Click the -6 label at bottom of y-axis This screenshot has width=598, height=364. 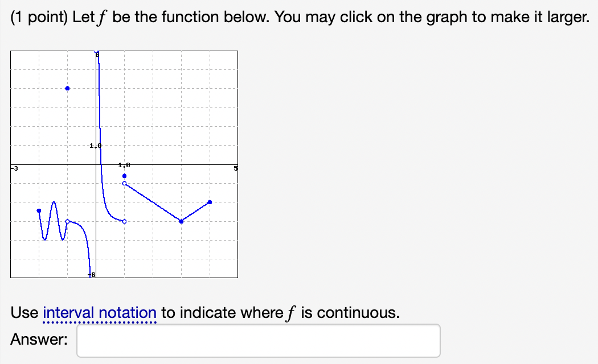pyautogui.click(x=92, y=275)
